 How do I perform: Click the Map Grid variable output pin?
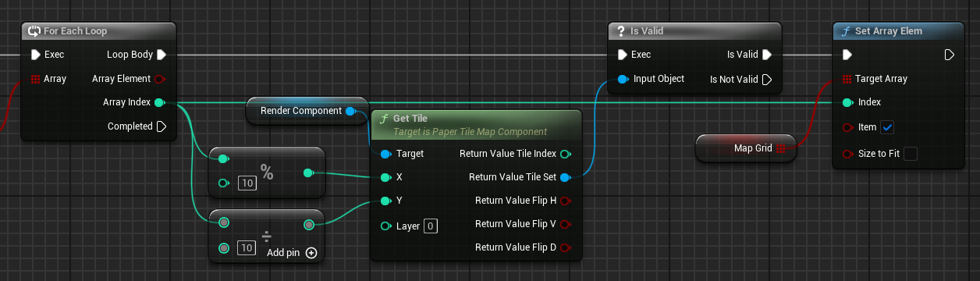click(782, 148)
